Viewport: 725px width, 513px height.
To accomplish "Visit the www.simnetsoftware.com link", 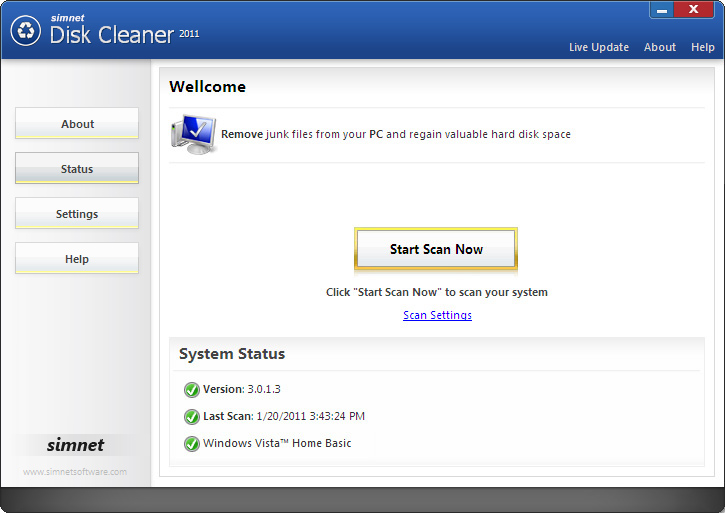I will click(75, 472).
